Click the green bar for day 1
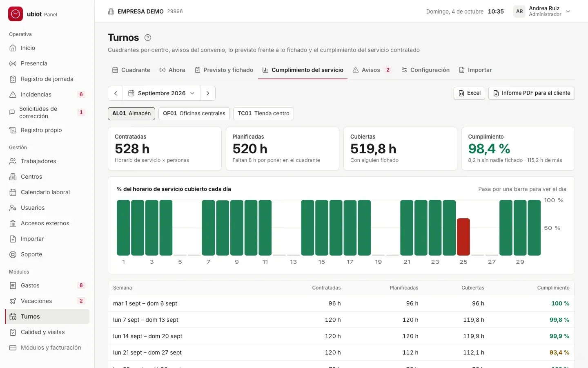Viewport: 588px width, 368px height. pyautogui.click(x=123, y=228)
